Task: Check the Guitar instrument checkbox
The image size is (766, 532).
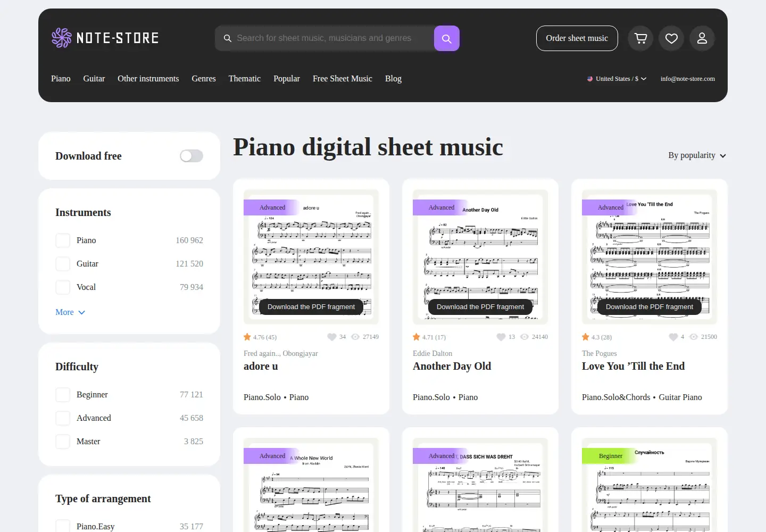Action: click(x=63, y=264)
